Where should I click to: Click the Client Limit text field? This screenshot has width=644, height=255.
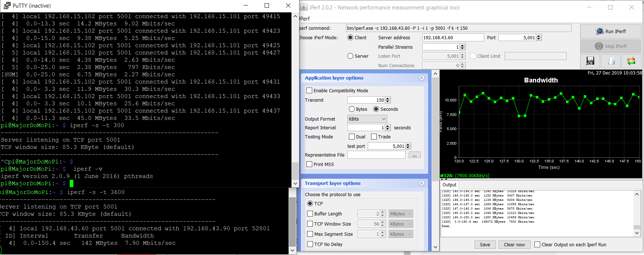coord(535,56)
